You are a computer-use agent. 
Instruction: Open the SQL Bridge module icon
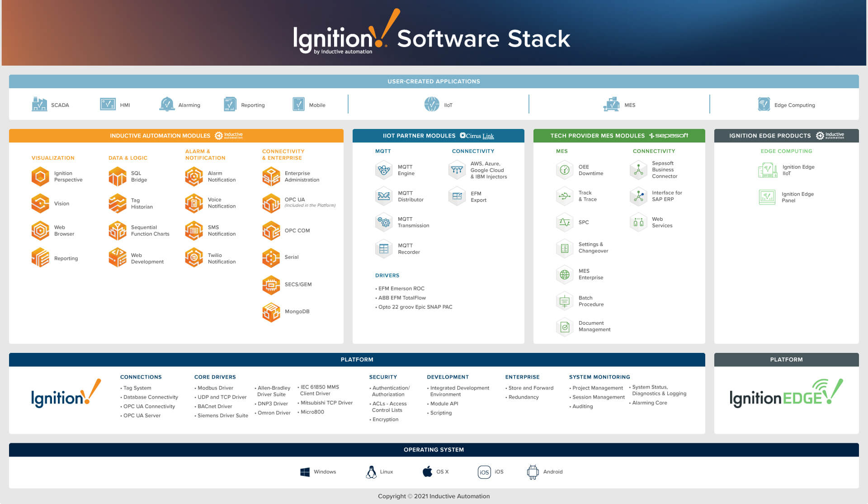pos(118,176)
